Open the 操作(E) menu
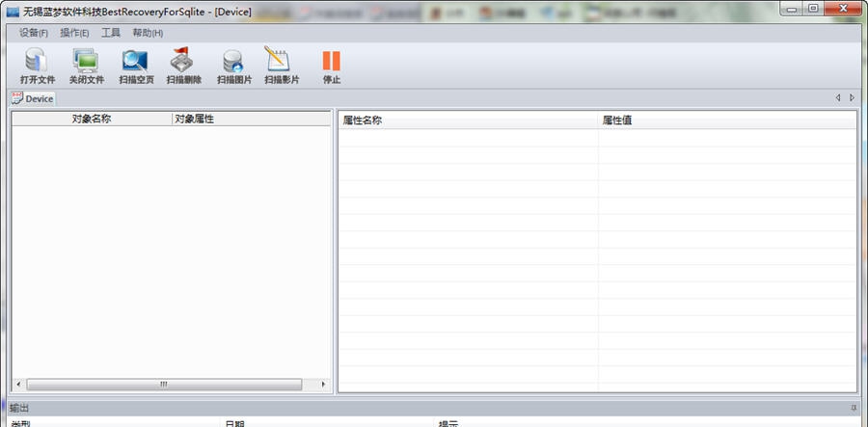 point(74,33)
